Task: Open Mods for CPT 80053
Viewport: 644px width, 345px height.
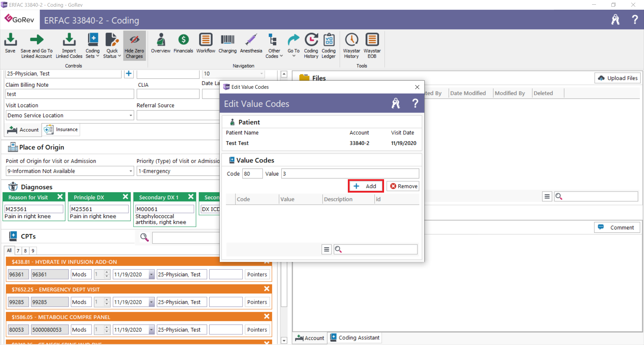Action: (x=81, y=330)
